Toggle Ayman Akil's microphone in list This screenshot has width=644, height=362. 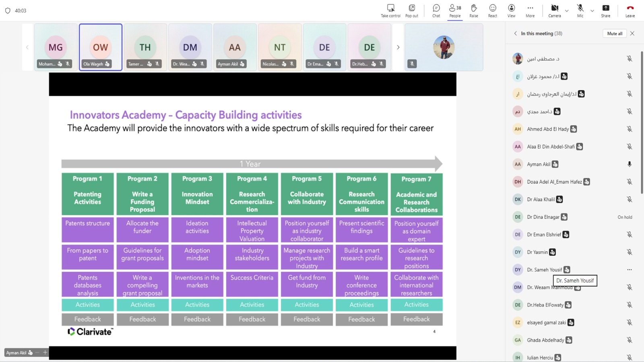pyautogui.click(x=629, y=164)
